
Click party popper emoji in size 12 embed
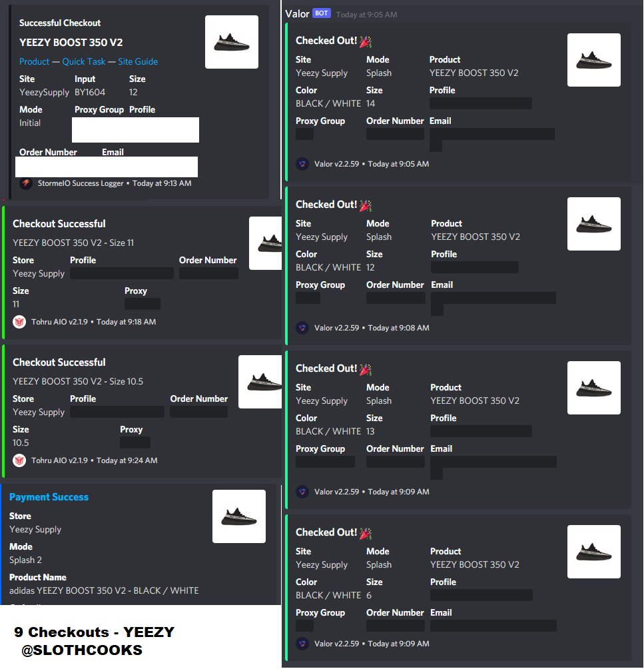point(366,206)
